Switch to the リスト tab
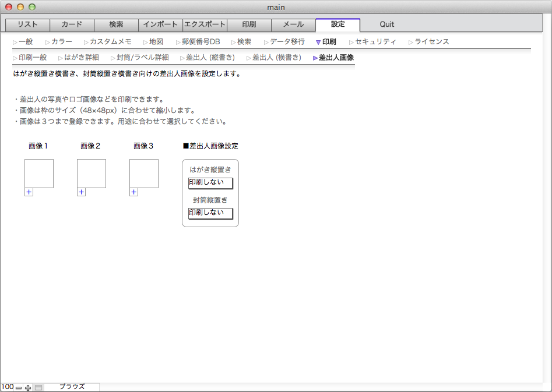Viewport: 552px width, 392px height. tap(27, 24)
